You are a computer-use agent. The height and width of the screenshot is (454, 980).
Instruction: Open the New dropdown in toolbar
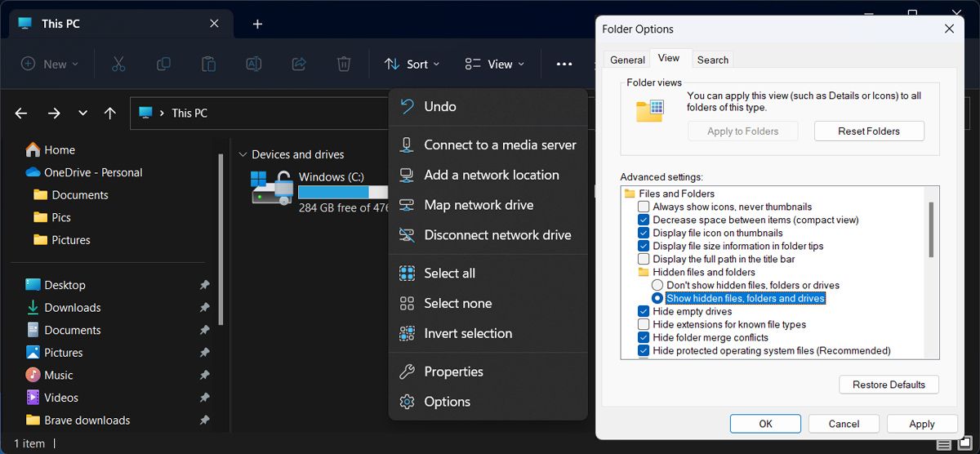[50, 64]
